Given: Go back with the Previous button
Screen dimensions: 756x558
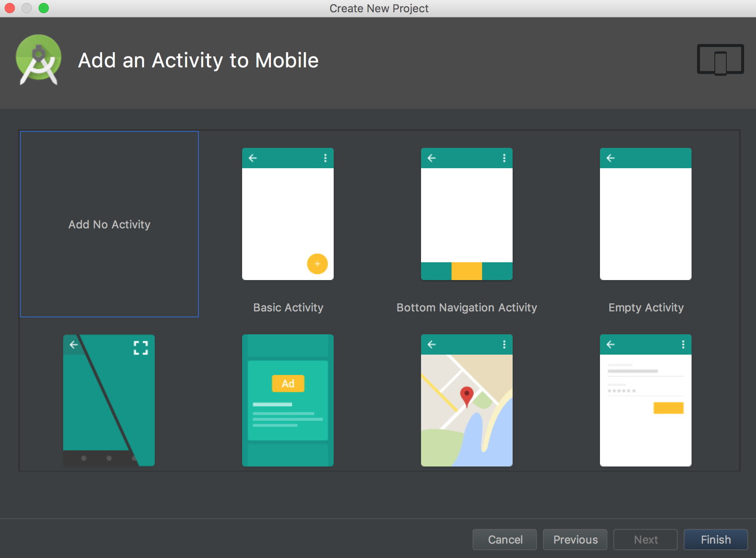Looking at the screenshot, I should click(x=575, y=539).
